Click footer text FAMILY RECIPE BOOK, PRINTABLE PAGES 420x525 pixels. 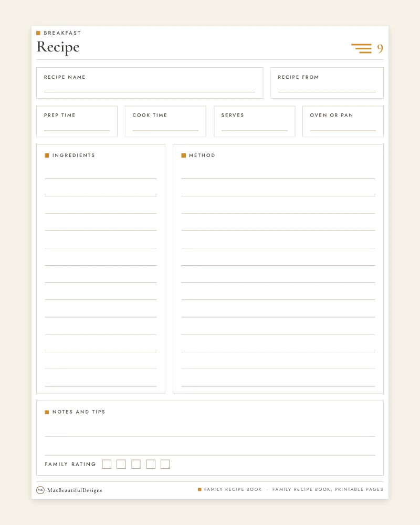click(x=328, y=489)
